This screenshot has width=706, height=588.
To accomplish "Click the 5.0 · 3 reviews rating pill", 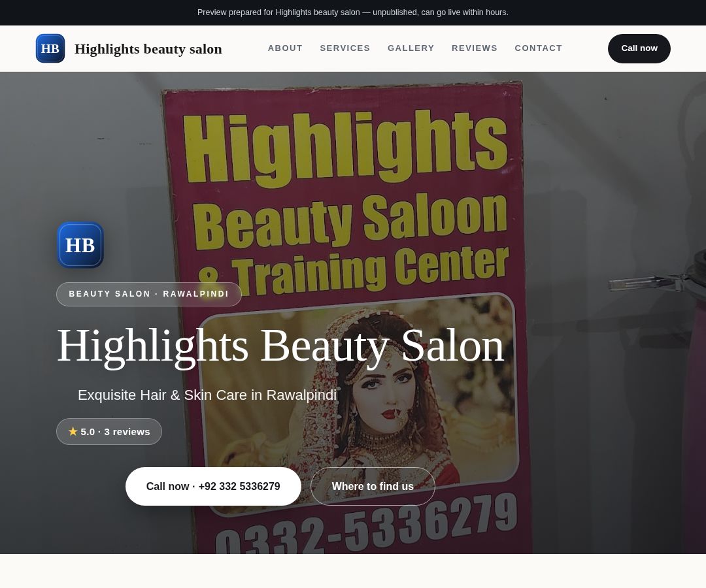I will (109, 431).
